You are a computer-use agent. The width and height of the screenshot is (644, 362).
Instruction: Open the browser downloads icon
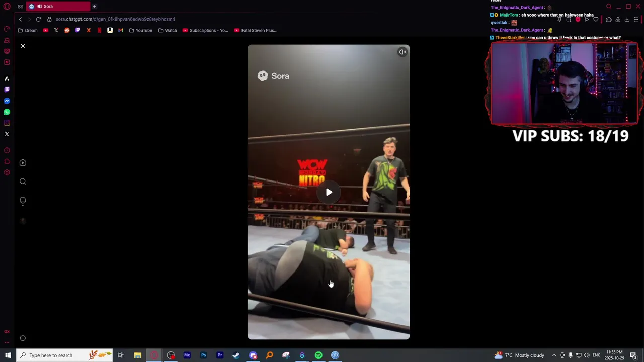coord(627,20)
